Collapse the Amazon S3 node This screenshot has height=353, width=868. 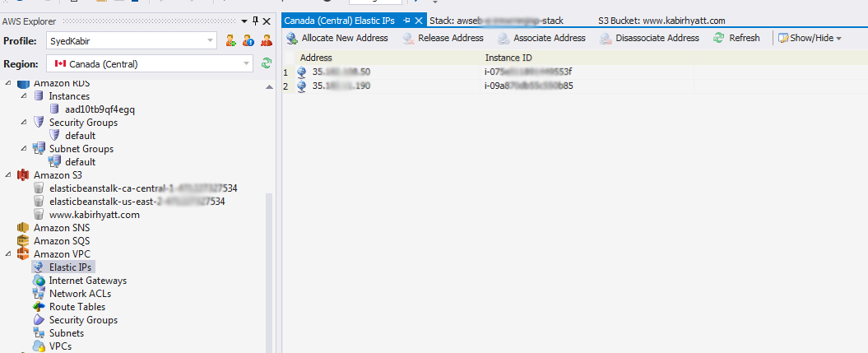7,174
